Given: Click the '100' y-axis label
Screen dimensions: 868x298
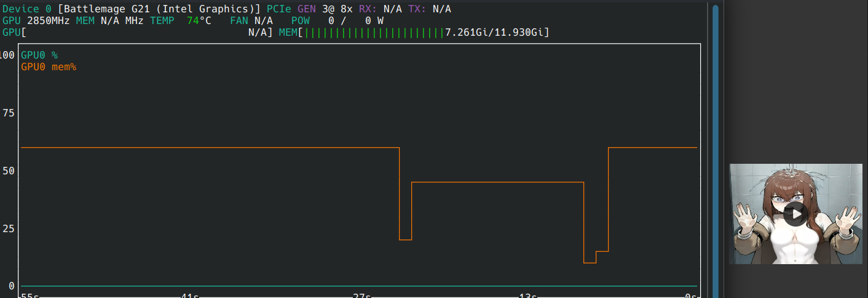Looking at the screenshot, I should (7, 55).
